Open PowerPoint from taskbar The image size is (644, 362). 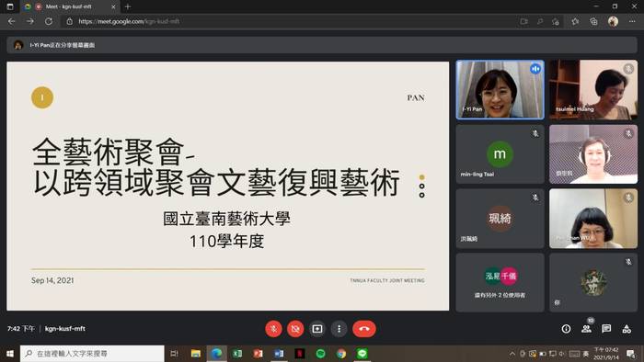258,354
